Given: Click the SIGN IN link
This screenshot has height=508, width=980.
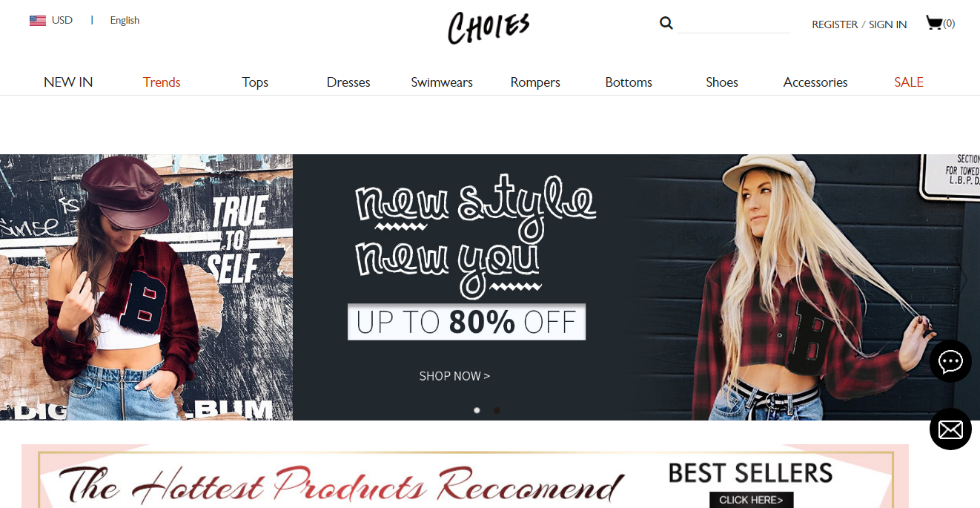Looking at the screenshot, I should point(887,24).
